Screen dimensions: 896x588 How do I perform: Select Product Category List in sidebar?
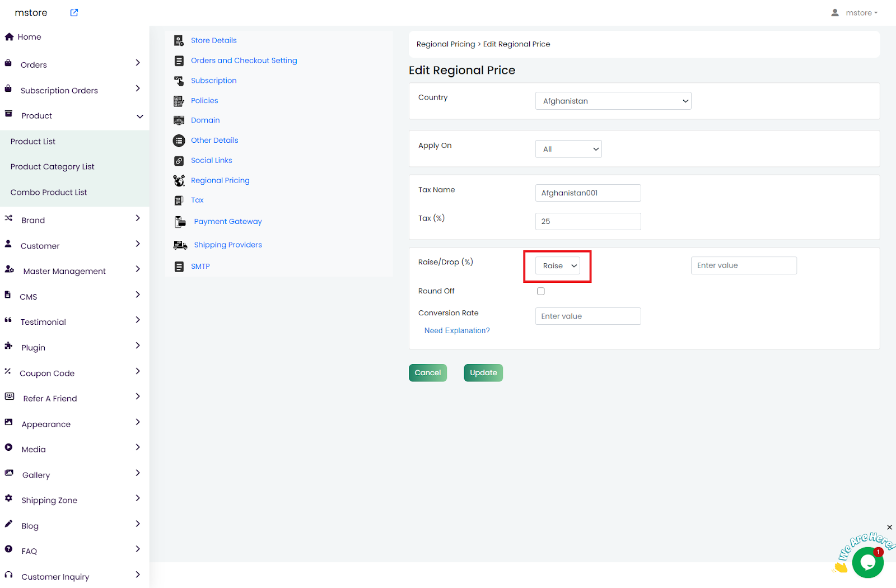[x=52, y=167]
